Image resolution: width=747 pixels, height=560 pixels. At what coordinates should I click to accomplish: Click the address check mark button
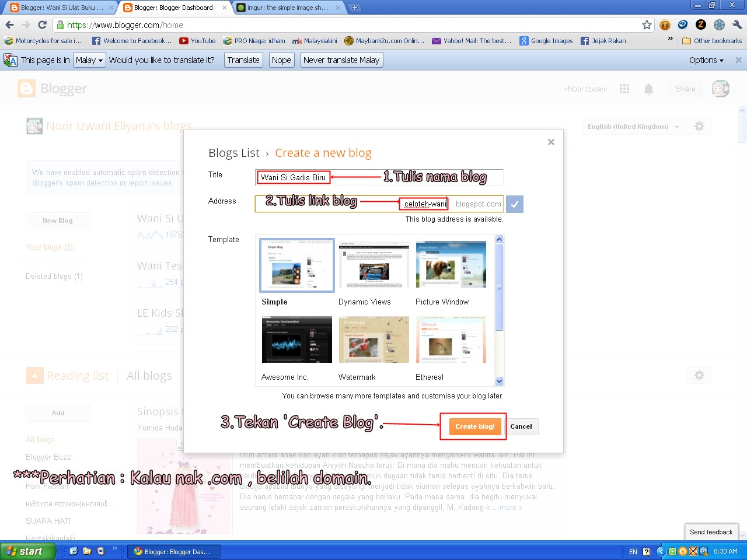click(x=515, y=204)
